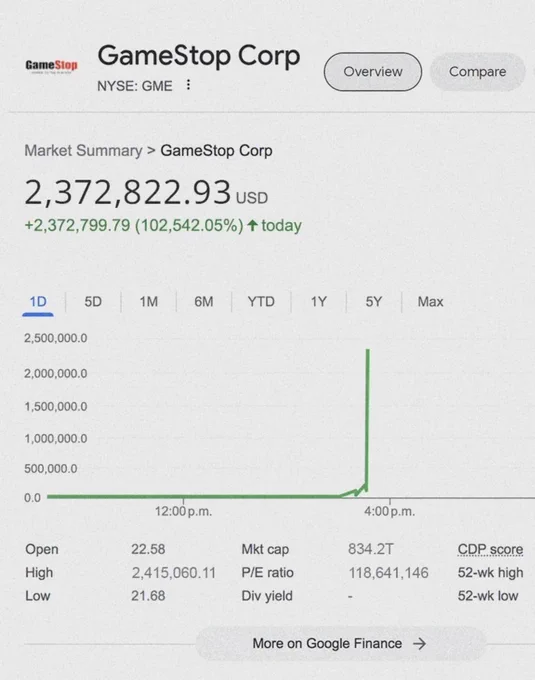The image size is (535, 680).
Task: Click the 500,000.0 axis label
Action: [x=51, y=469]
